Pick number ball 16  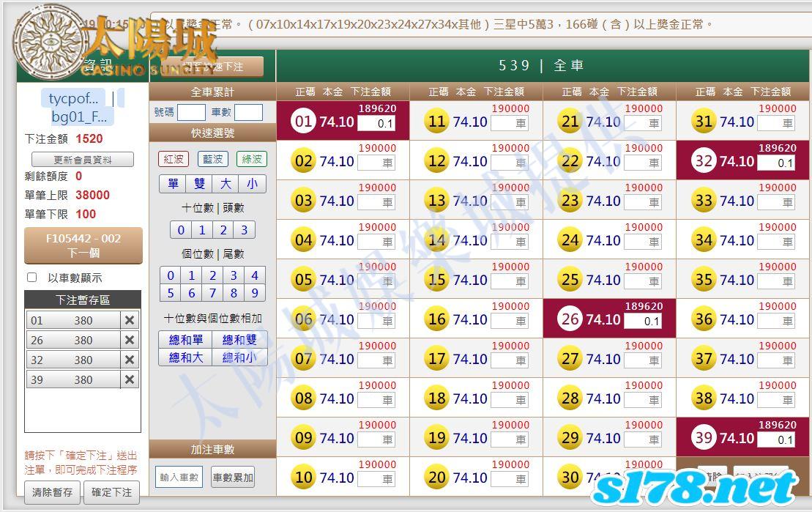436,319
